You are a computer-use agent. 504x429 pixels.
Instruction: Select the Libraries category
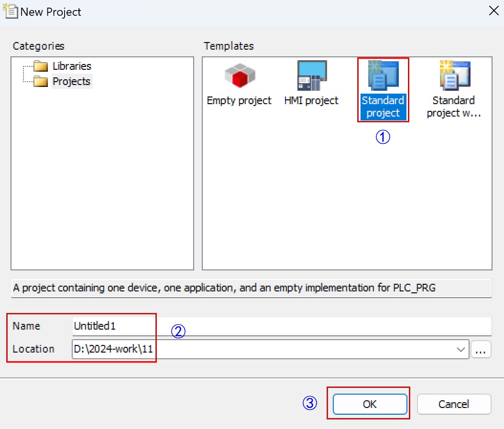tap(72, 66)
